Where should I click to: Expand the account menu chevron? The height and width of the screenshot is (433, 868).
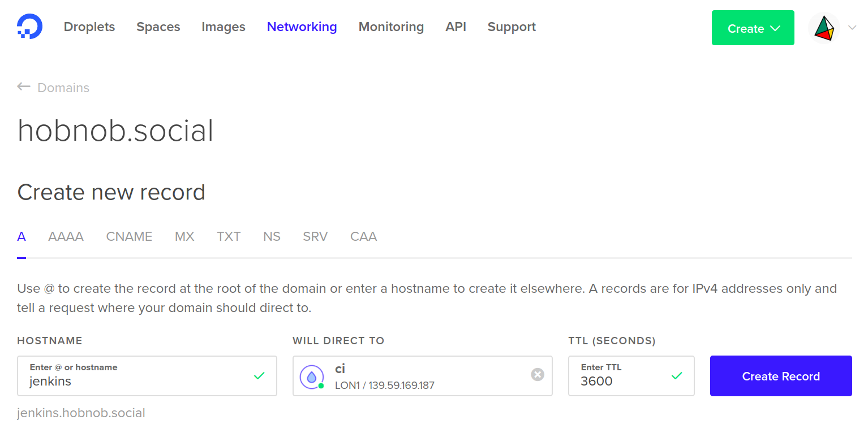coord(853,28)
